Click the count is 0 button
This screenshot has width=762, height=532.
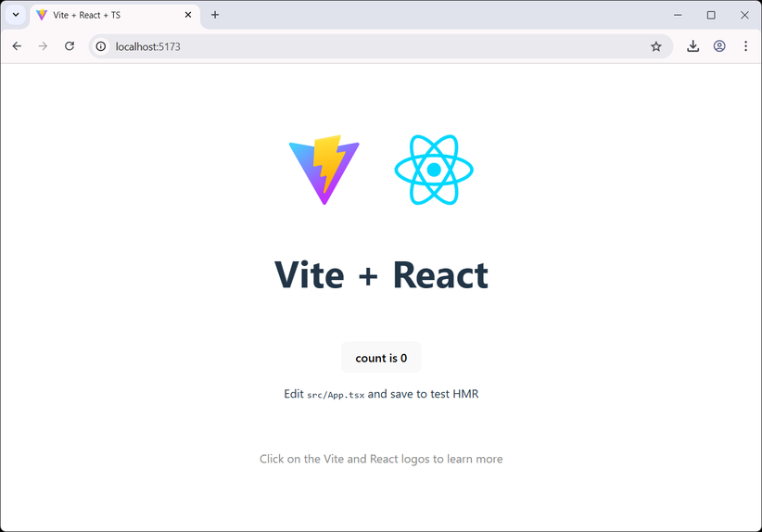(x=381, y=358)
